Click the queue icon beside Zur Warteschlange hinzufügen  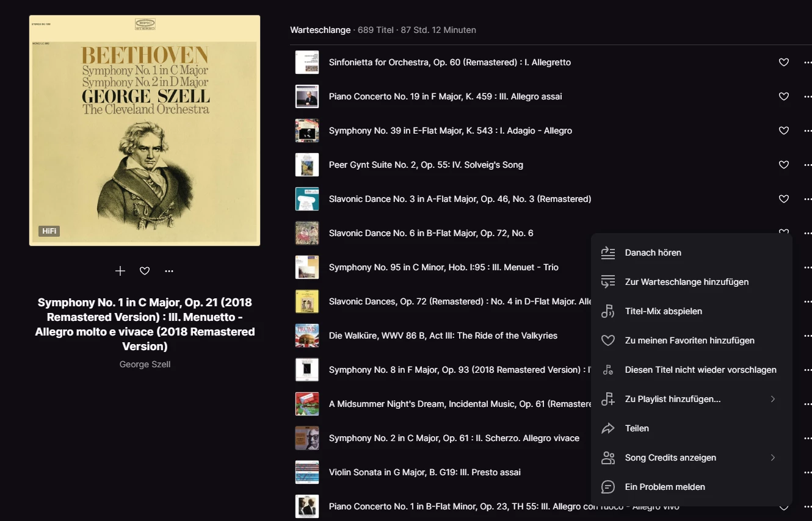(x=608, y=282)
